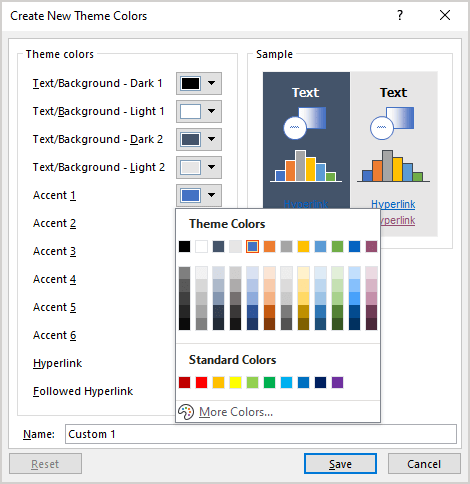The width and height of the screenshot is (470, 484).
Task: Close the Accent 1 color dropdown
Action: click(199, 195)
